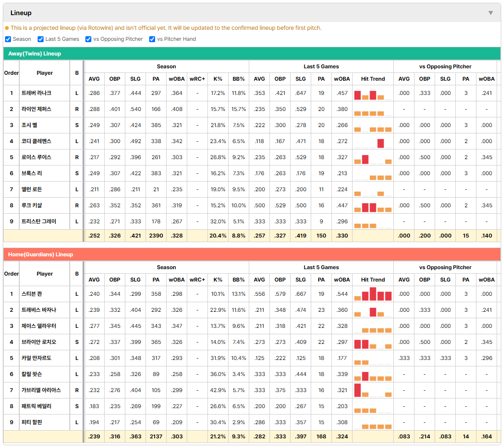The image size is (504, 448).
Task: Click 스티븐 콴 hit trend chart
Action: pos(373,294)
